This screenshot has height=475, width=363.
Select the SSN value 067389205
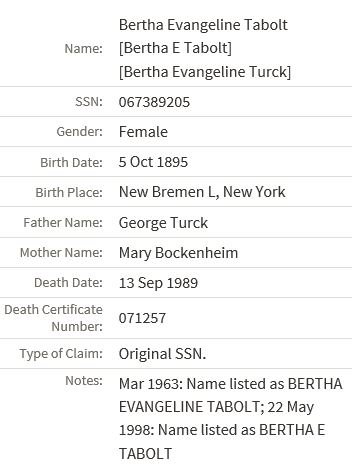point(154,102)
